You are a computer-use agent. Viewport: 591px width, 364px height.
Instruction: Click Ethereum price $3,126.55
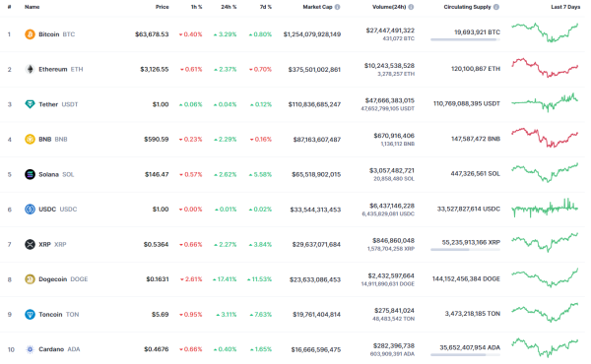point(155,69)
